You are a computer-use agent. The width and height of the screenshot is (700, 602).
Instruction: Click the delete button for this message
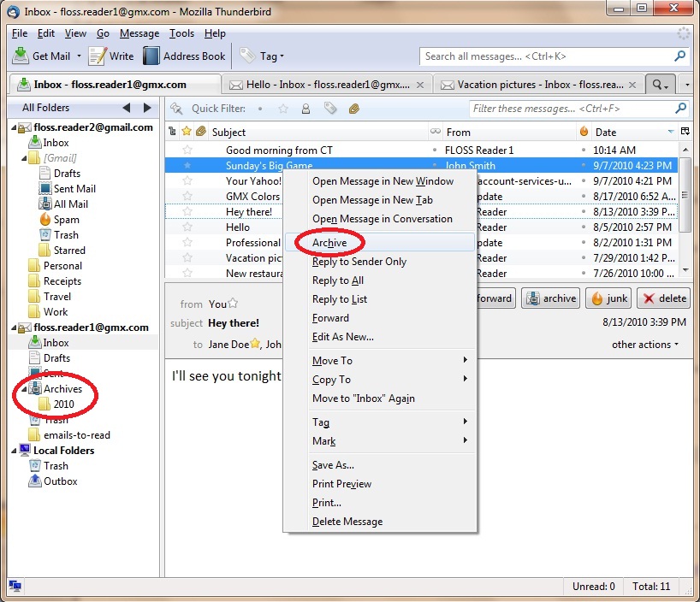(x=663, y=298)
